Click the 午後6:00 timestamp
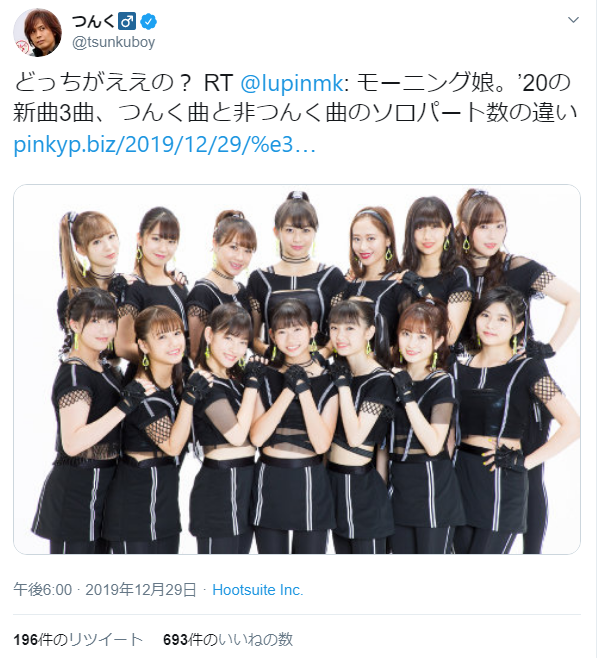Viewport: 606px width, 658px height. pos(42,590)
